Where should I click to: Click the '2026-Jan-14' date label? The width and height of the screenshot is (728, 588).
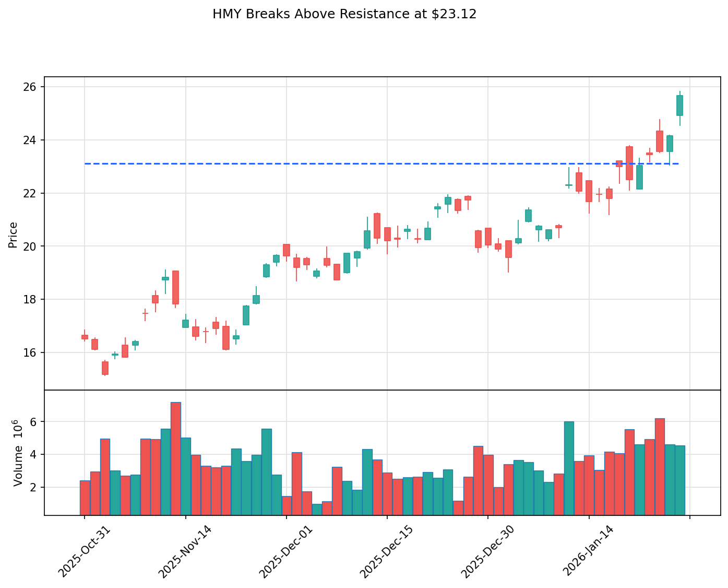tap(589, 550)
